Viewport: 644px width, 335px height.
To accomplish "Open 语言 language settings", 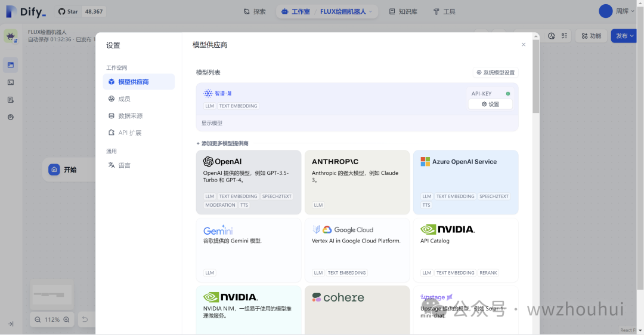I will coord(124,165).
